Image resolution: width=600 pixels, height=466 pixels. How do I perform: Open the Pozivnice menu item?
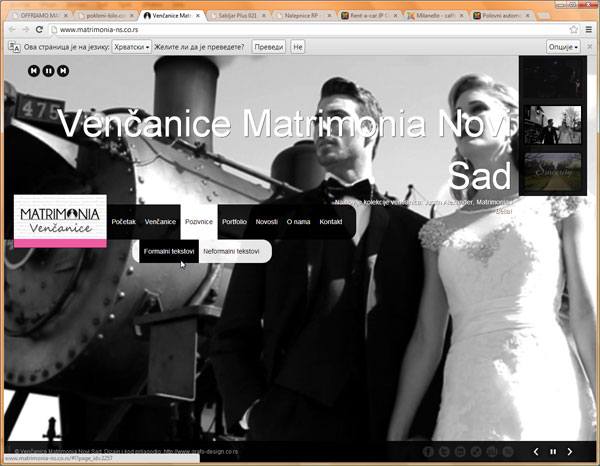coord(199,222)
